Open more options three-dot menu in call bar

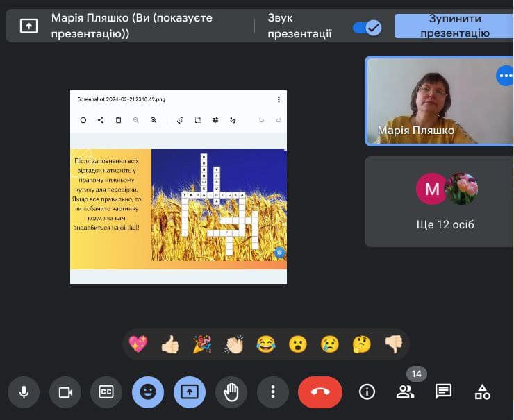273,392
